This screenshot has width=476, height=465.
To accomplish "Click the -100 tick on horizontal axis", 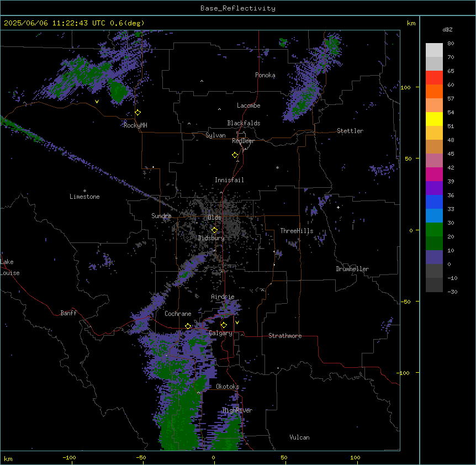I will coord(69,457).
